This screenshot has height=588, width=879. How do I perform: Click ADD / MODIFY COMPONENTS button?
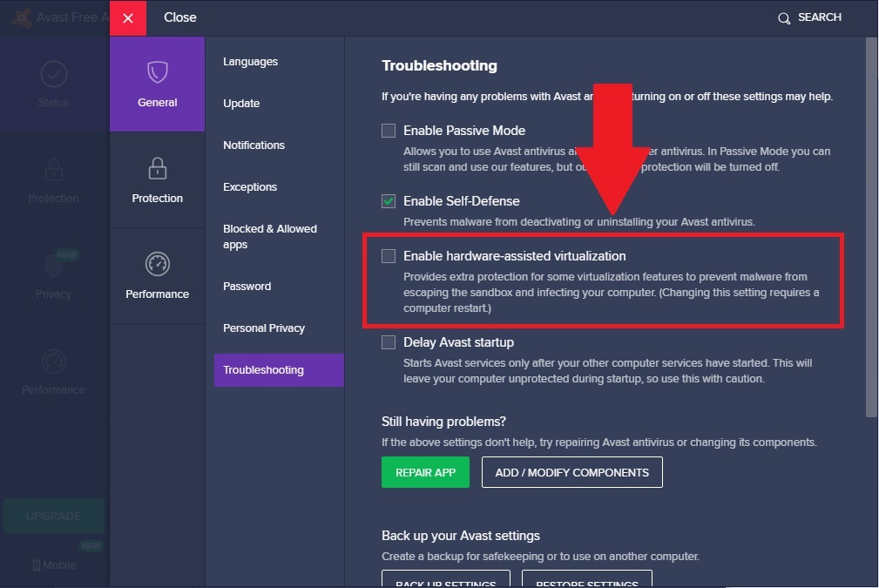571,472
